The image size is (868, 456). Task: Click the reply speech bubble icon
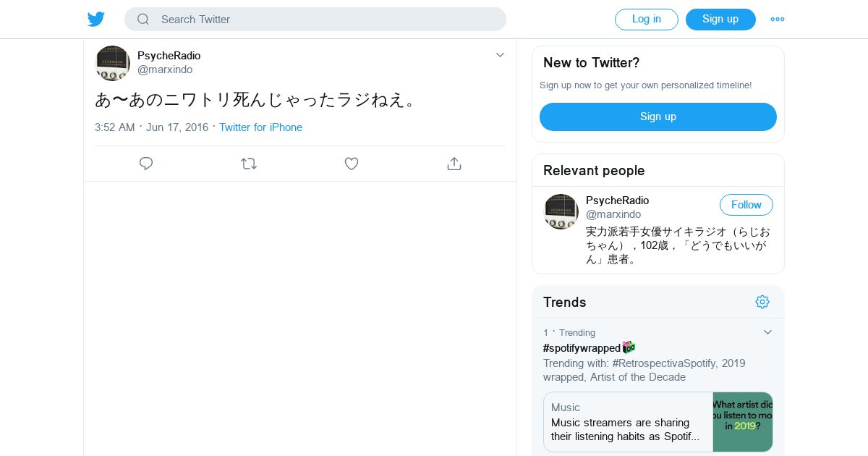146,164
